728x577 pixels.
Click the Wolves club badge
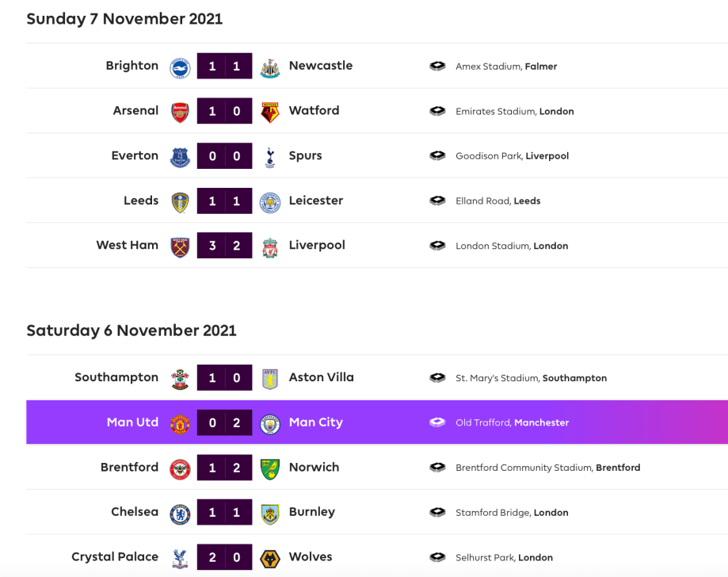[x=270, y=558]
